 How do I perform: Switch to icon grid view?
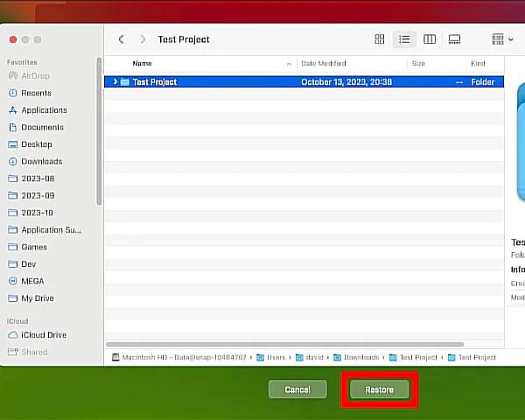[x=380, y=39]
